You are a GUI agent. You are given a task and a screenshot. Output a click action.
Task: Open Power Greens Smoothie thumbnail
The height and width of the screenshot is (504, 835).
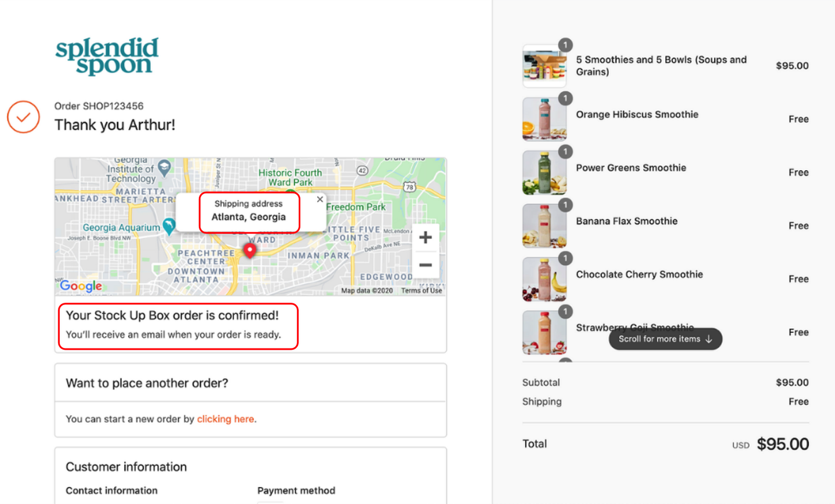544,172
